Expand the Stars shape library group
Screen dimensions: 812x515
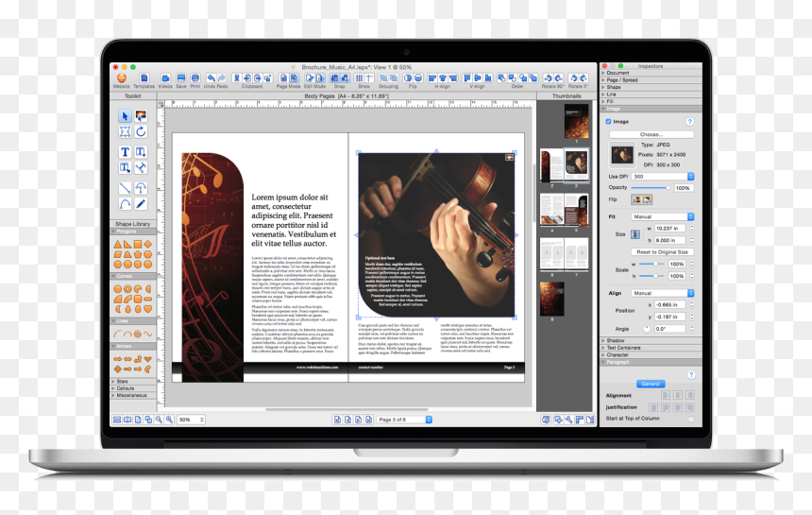click(x=133, y=382)
